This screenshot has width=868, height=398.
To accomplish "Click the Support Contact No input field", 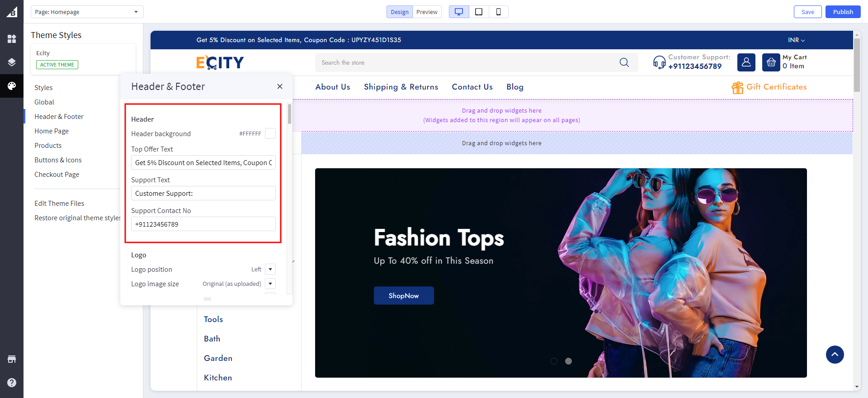I will 203,224.
